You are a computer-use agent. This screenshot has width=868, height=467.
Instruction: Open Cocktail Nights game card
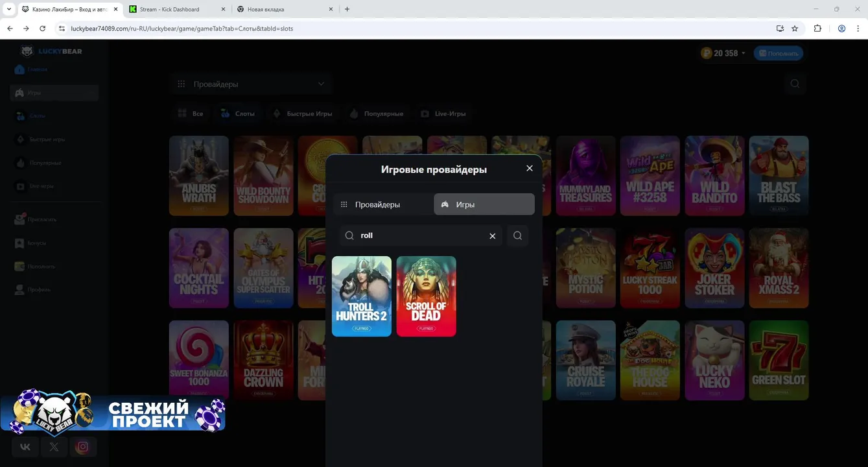(199, 267)
